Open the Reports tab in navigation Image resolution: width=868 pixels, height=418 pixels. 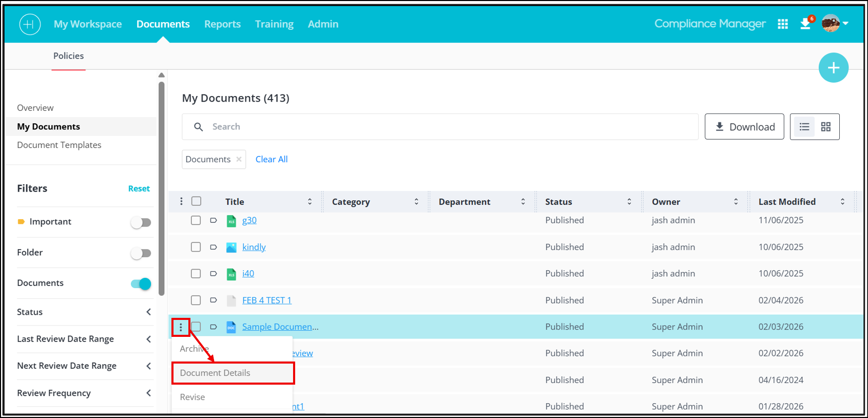222,24
